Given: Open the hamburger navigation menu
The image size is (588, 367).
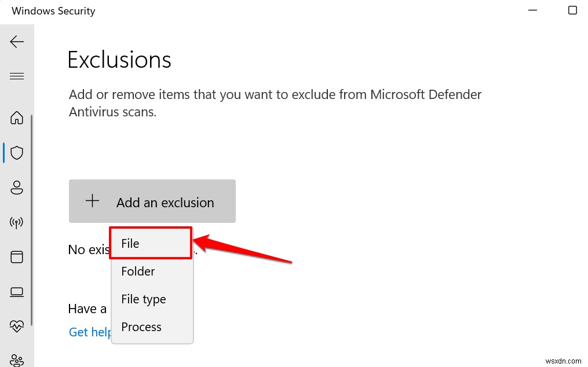Looking at the screenshot, I should (17, 76).
